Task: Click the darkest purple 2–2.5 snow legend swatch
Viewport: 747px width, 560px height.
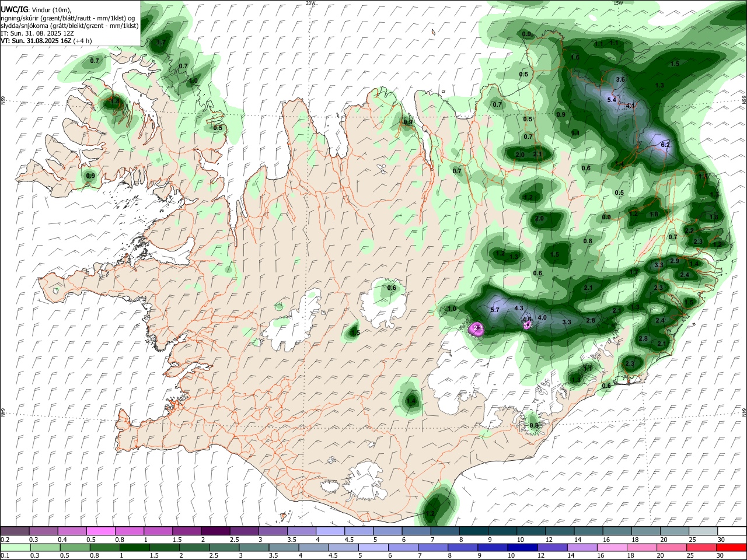Action: [x=215, y=531]
